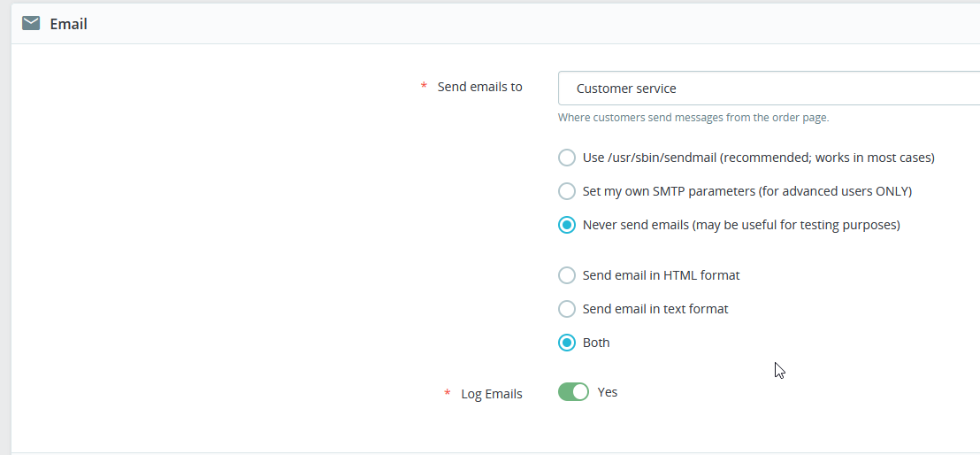Disable the Log Emails toggle switch
The width and height of the screenshot is (980, 455).
point(573,392)
